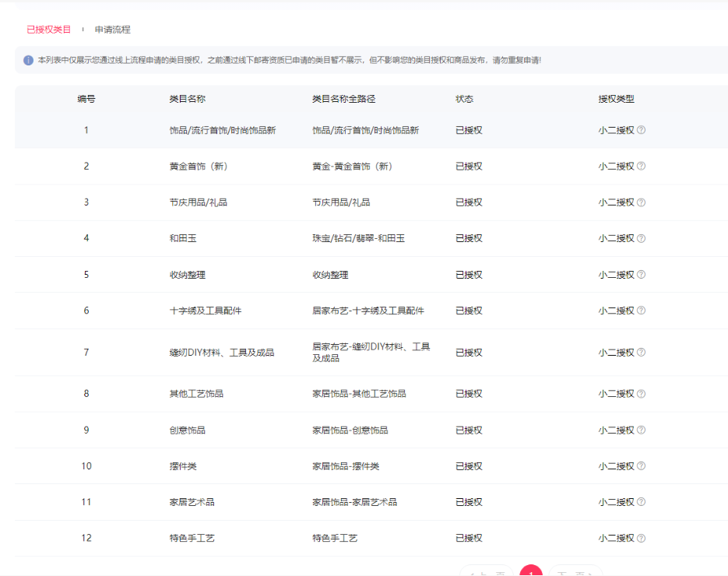728x576 pixels.
Task: Click help icon for 黄金首饰（新）authorization type
Action: [x=641, y=166]
